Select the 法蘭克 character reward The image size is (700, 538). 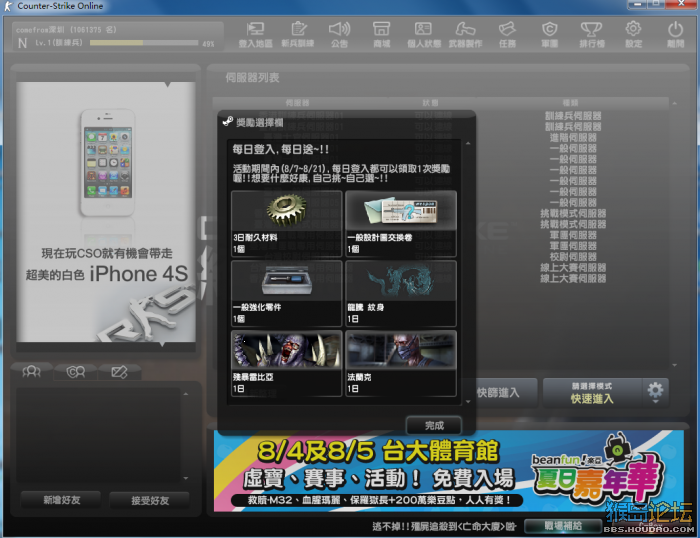(x=401, y=363)
